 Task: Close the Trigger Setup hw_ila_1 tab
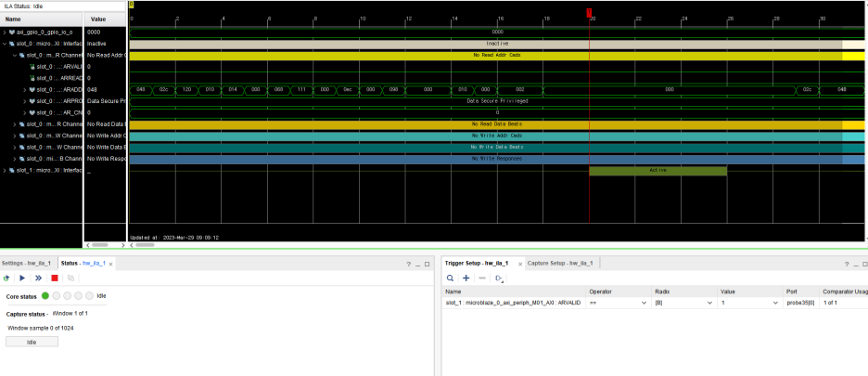click(521, 265)
